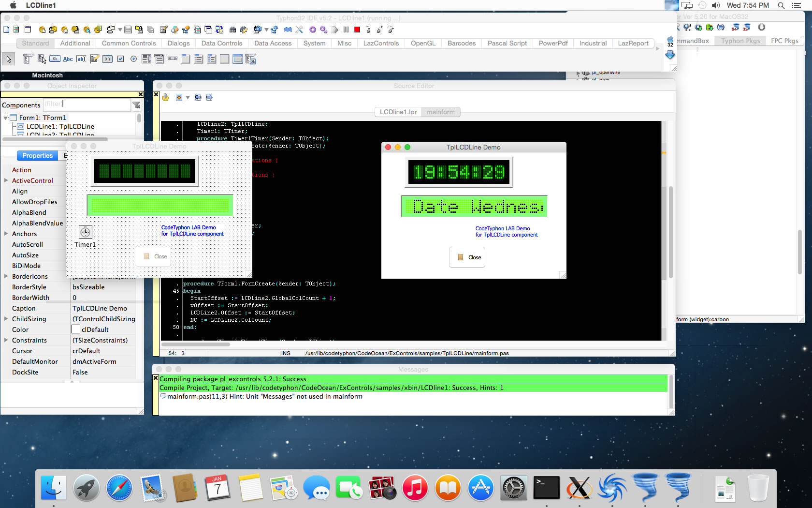Click the Find binoculars icon in toolbar

(x=232, y=30)
